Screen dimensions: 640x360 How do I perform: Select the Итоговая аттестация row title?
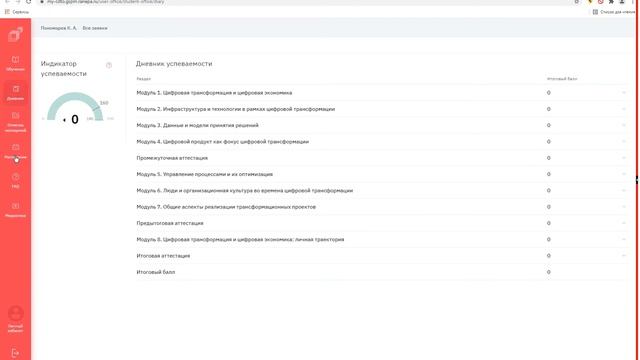(163, 256)
